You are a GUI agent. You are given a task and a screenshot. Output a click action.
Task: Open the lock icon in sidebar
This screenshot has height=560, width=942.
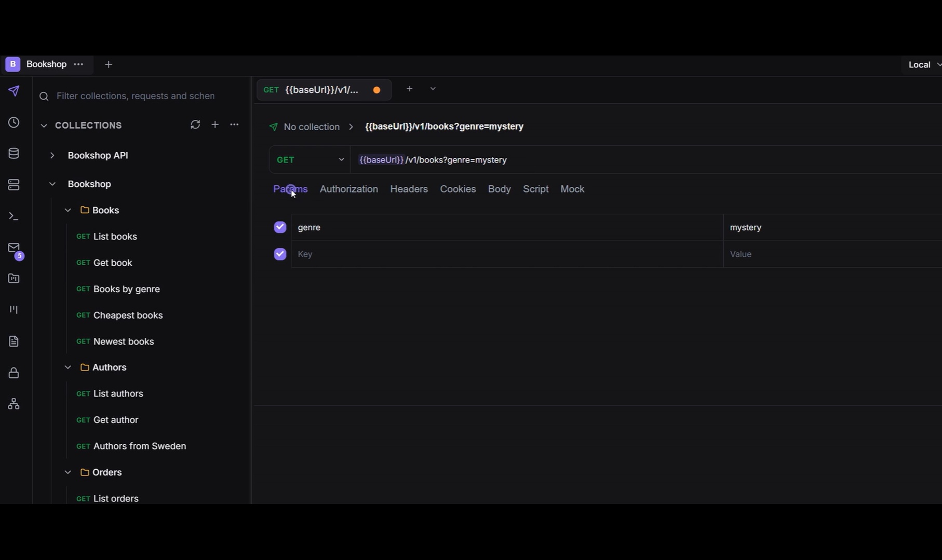pos(14,373)
